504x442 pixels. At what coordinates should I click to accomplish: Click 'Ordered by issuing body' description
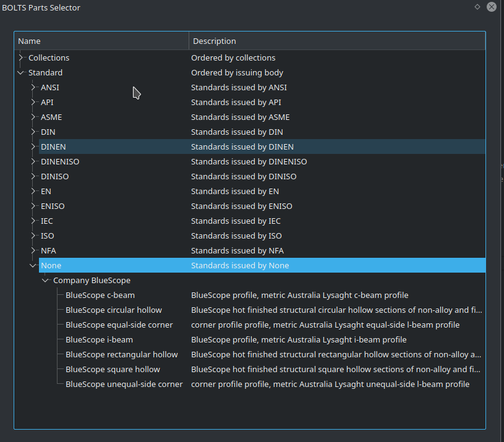[x=237, y=72]
